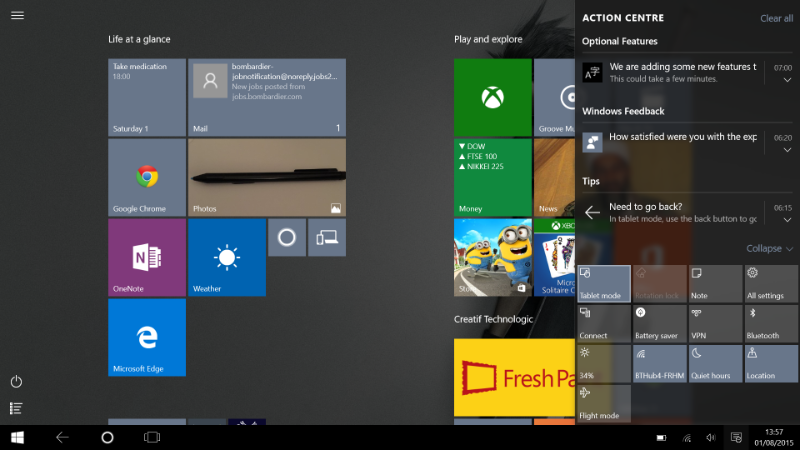
Task: Expand the Optional Features notification
Action: [x=787, y=81]
